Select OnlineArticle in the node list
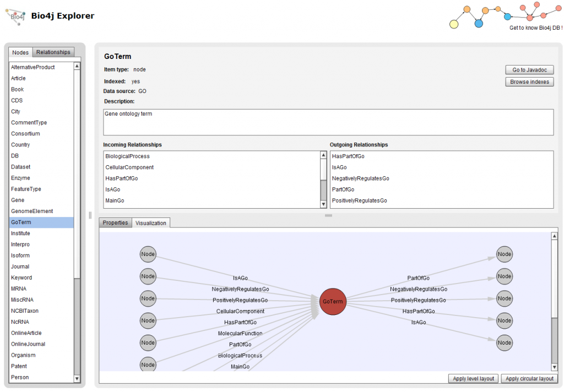 click(x=41, y=333)
